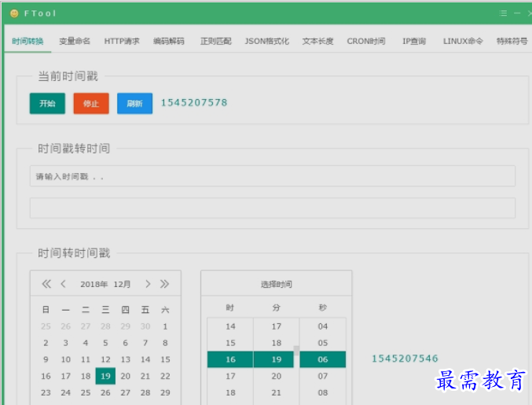Click the next month arrow icon
The height and width of the screenshot is (405, 532).
[x=147, y=284]
